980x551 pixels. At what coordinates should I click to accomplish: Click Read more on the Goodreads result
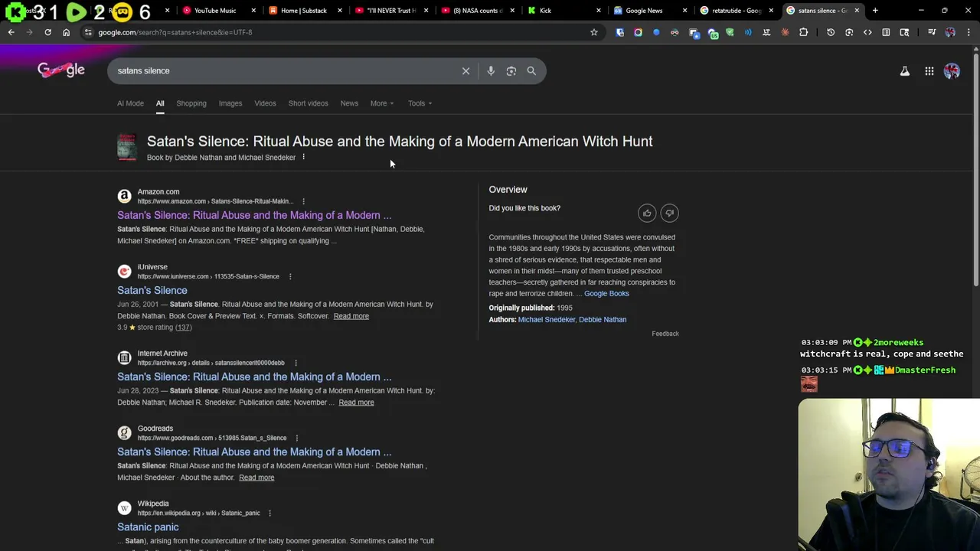click(x=256, y=478)
